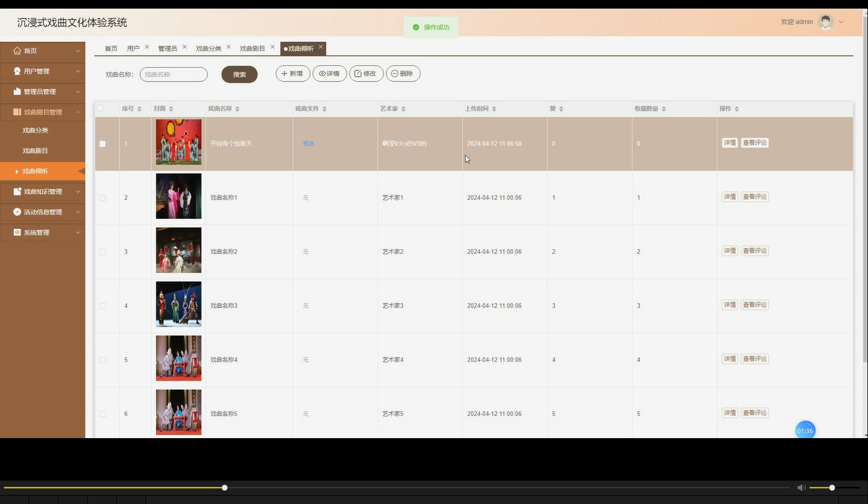Switch to the 戏曲分类 tab
The width and height of the screenshot is (868, 504).
coord(208,48)
